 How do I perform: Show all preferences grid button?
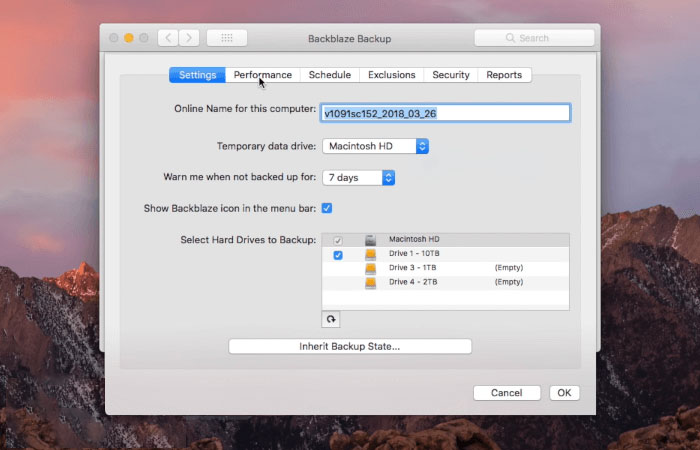coord(227,38)
